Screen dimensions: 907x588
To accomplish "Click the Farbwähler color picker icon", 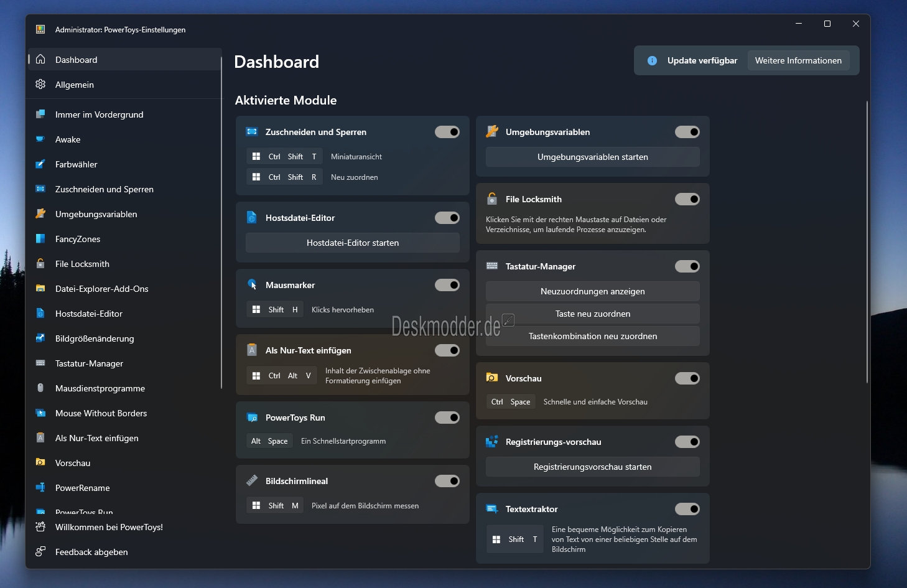I will coord(40,164).
